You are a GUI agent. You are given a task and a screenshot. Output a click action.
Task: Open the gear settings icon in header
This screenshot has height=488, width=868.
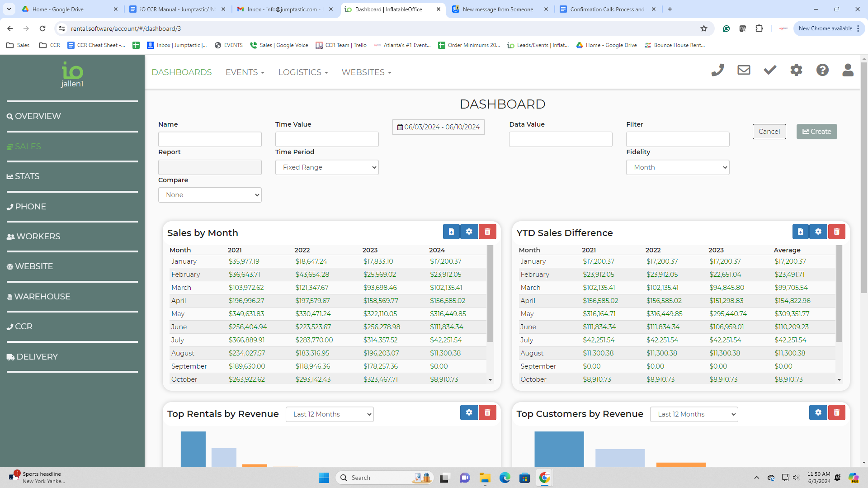(x=796, y=70)
